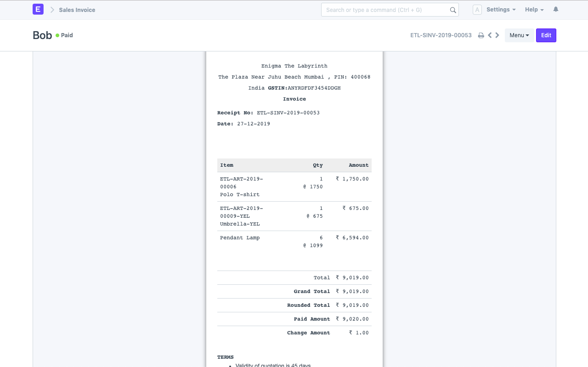Click the Pendant Lamp item
The image size is (588, 367).
(x=240, y=238)
